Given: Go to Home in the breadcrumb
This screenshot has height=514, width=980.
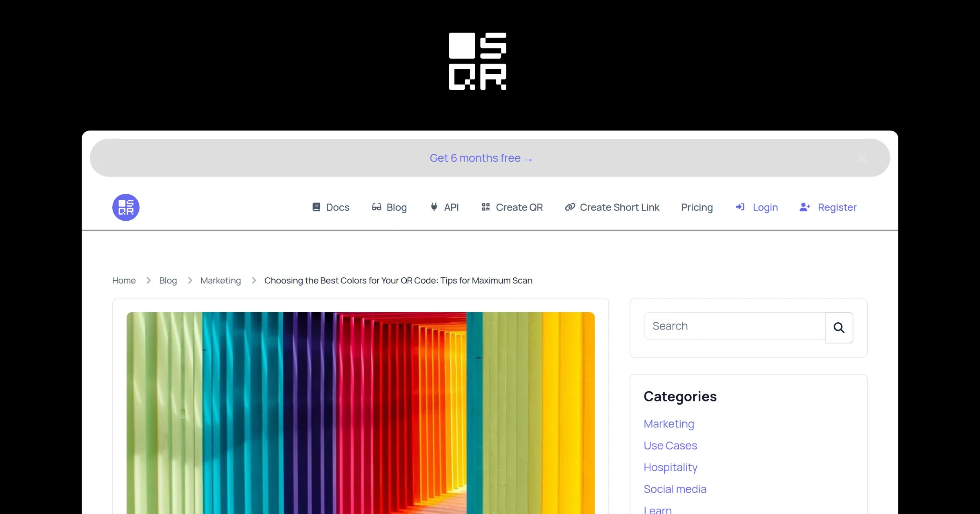Looking at the screenshot, I should coord(124,281).
